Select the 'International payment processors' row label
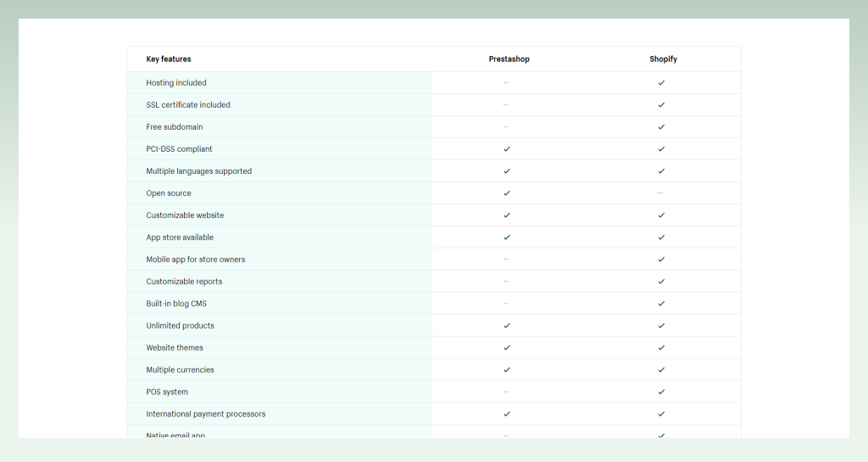This screenshot has height=462, width=868. [x=205, y=414]
